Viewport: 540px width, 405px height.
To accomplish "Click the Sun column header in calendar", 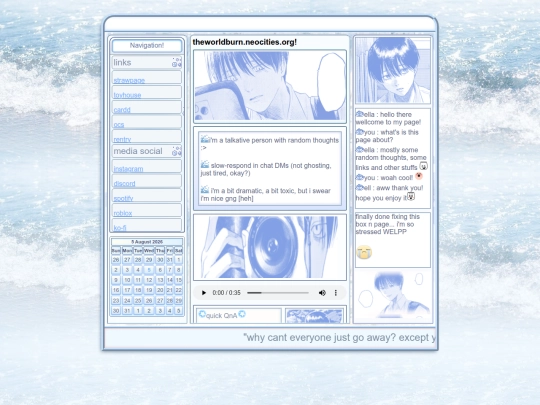I will tap(116, 251).
